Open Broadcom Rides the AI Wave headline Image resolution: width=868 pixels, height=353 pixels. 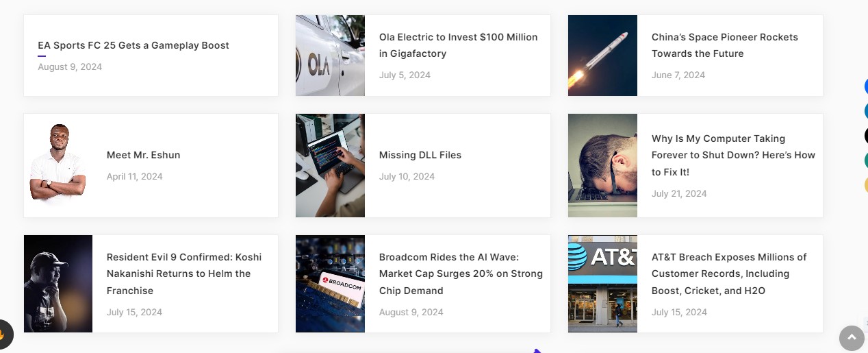coord(461,273)
